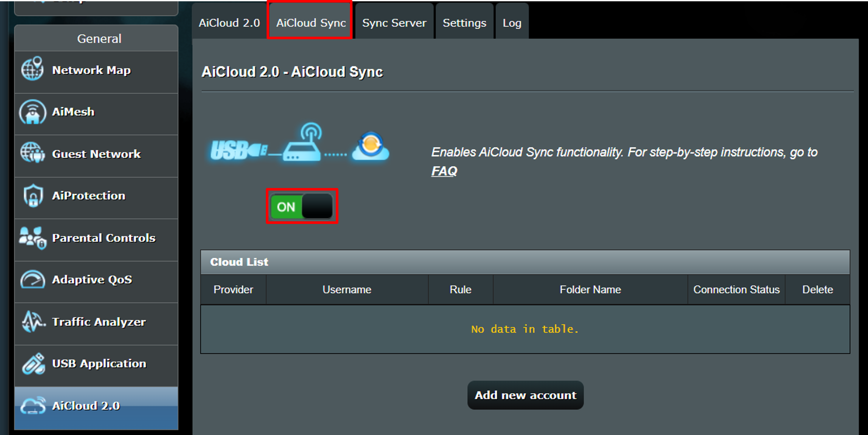Viewport: 868px width, 435px height.
Task: Click the Delete column header
Action: pos(817,290)
